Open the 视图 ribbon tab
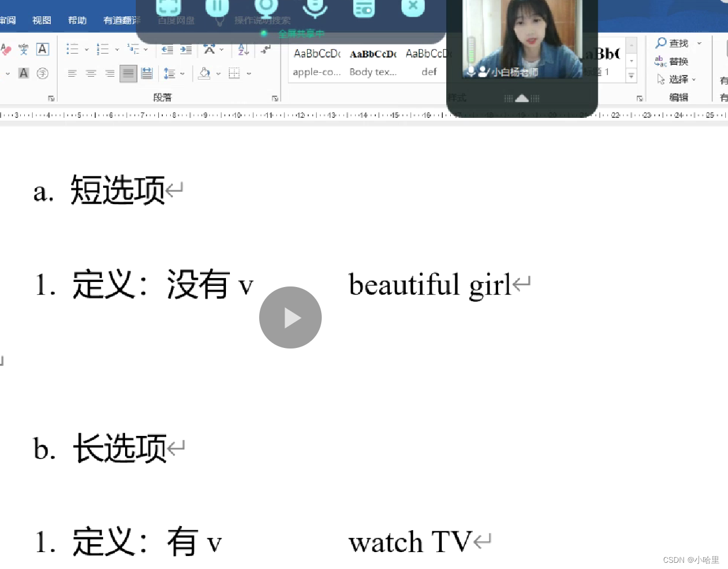This screenshot has width=728, height=569. pos(42,20)
